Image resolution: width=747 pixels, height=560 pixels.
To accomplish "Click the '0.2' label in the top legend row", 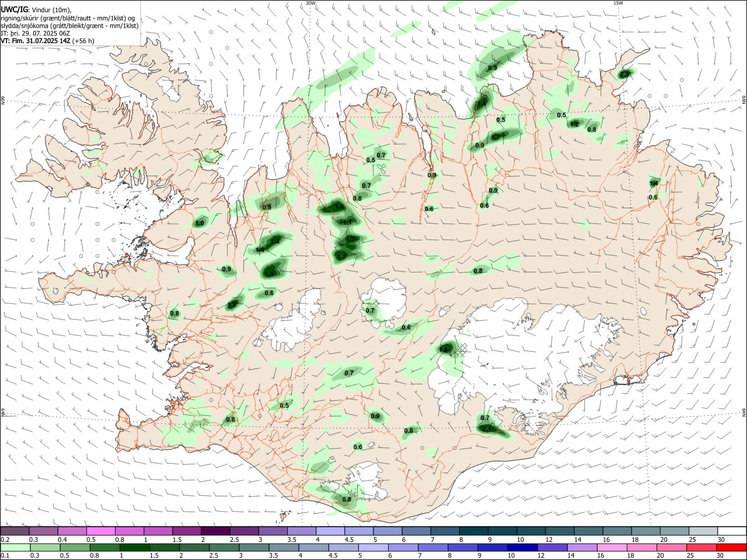I will [5, 540].
